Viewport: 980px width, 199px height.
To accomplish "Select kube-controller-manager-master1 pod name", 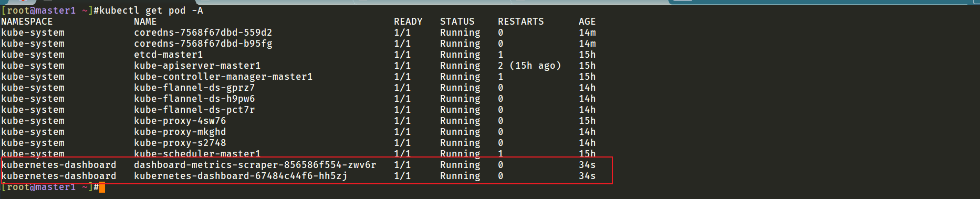I will click(x=223, y=77).
